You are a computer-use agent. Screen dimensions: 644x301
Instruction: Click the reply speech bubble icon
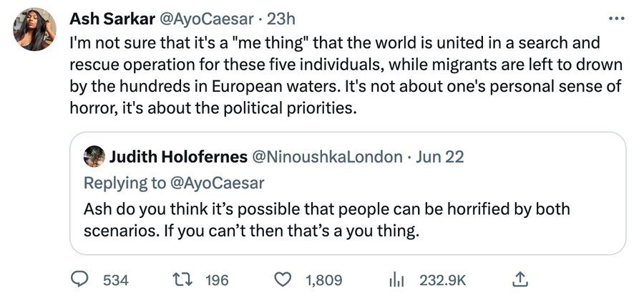82,279
